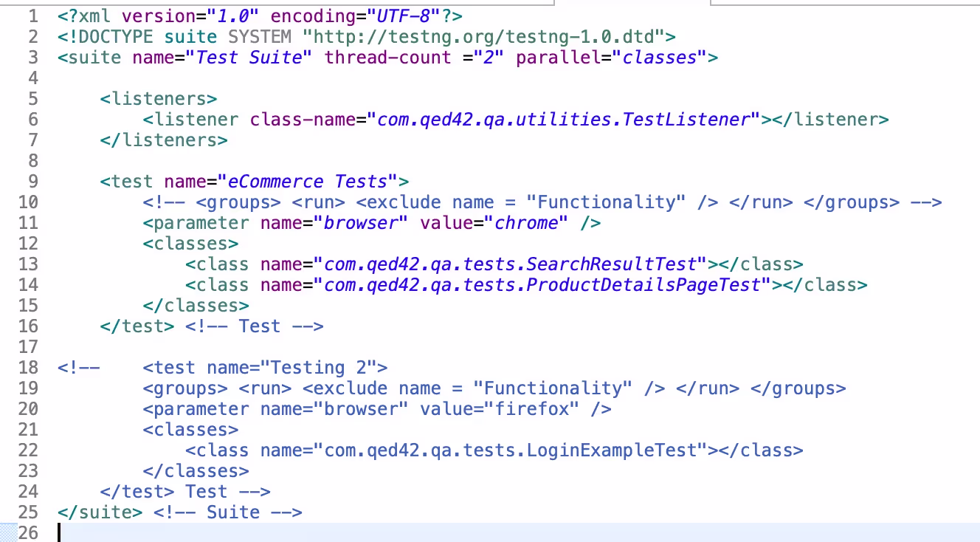
Task: Click the commented <classes> on line 21
Action: click(190, 429)
